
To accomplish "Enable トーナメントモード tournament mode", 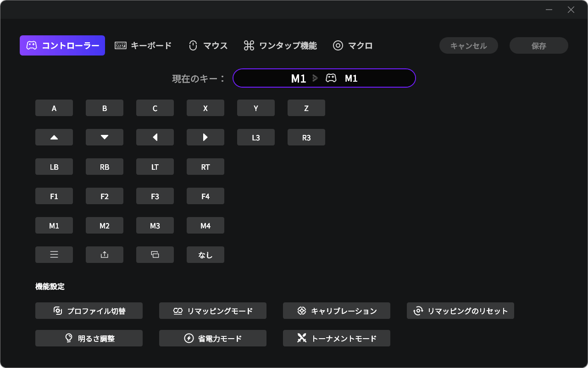I will click(337, 338).
